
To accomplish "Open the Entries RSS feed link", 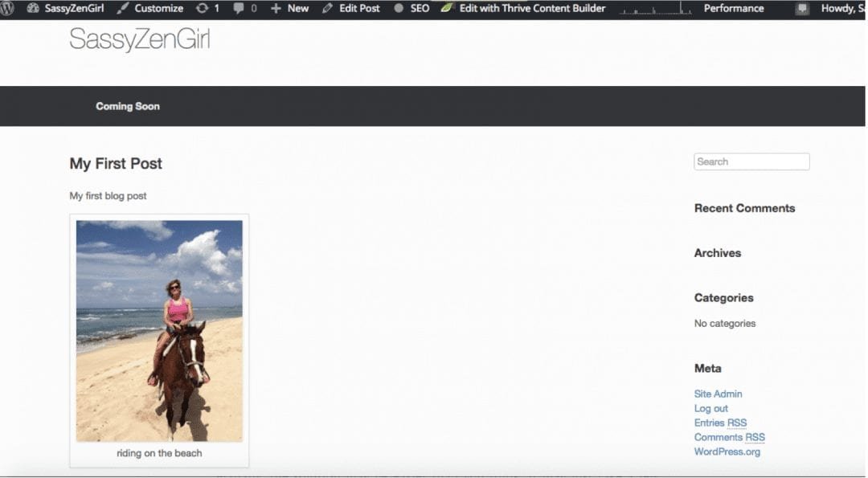I will click(720, 423).
